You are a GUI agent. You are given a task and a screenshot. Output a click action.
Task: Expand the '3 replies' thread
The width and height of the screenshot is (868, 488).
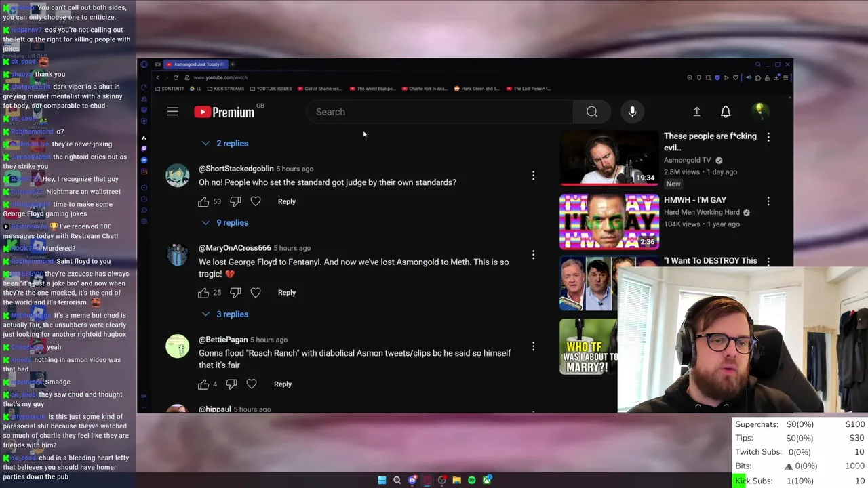(x=225, y=314)
